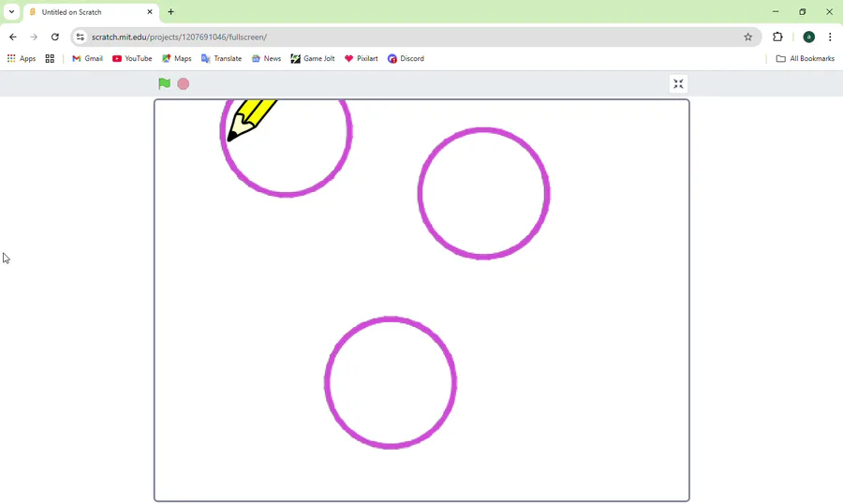
Task: Open the News bookmark
Action: (266, 59)
